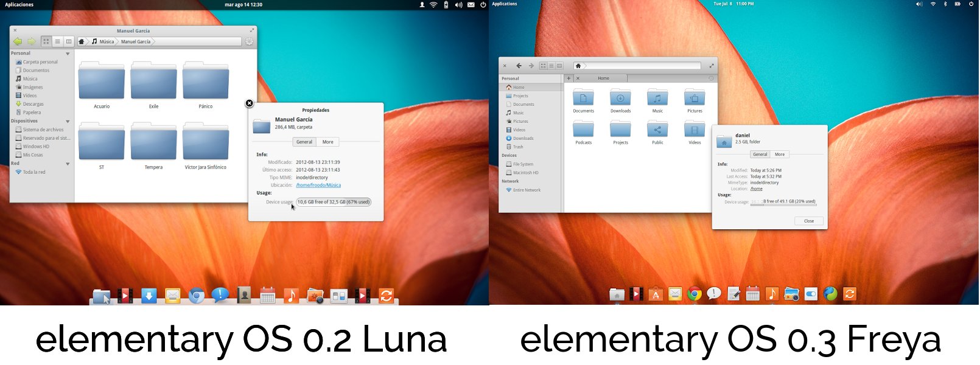Click the Manuel García breadcrumb segment
Screen dimensions: 980x365
click(x=136, y=41)
